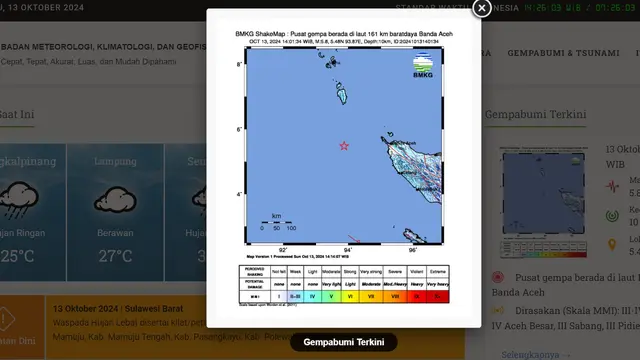Viewport: 640px width, 360px height.
Task: Click the Saat Ini section heading
Action: (x=17, y=114)
